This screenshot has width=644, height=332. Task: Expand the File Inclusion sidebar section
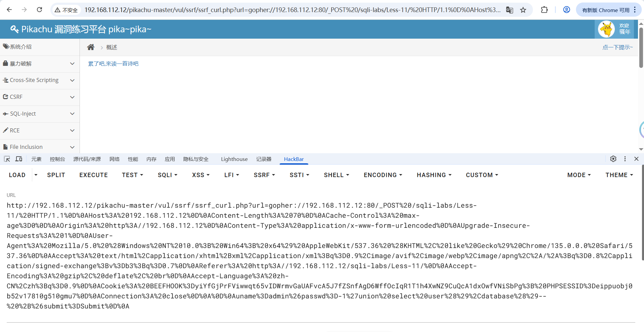click(x=40, y=147)
